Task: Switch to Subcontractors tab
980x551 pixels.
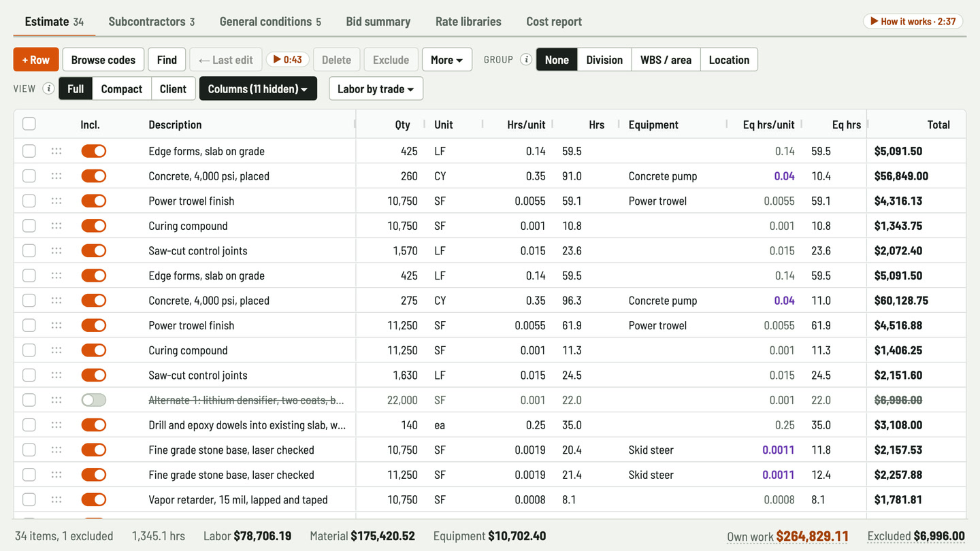Action: click(152, 22)
